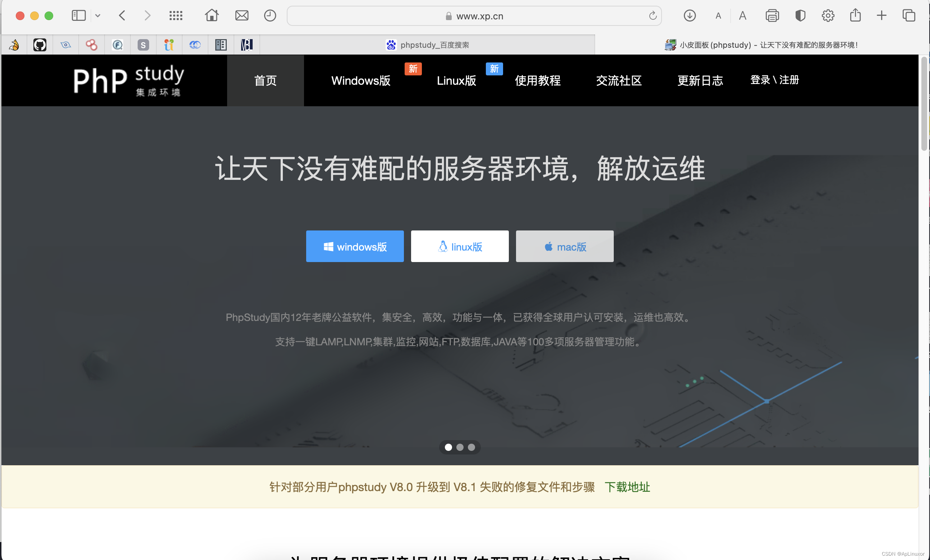Click 登录\注册 in the navigation
Image resolution: width=930 pixels, height=560 pixels.
point(774,80)
